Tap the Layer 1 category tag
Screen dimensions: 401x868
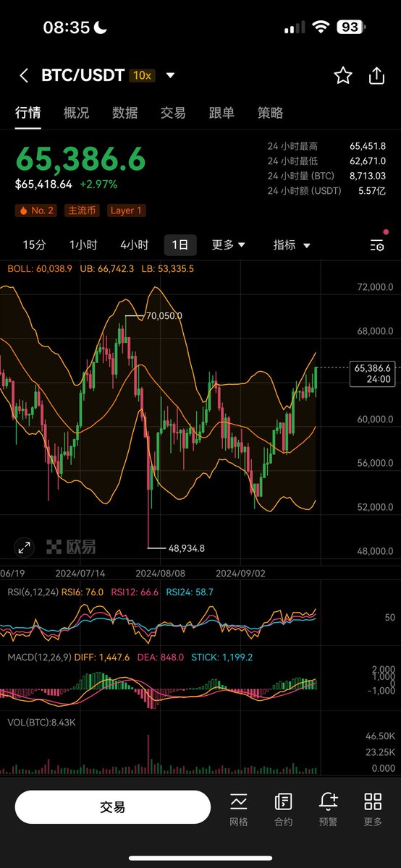point(127,210)
